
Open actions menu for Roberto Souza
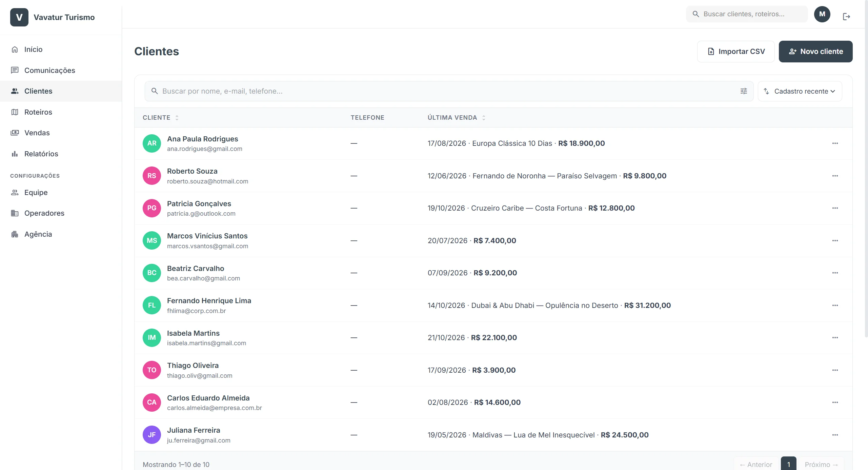tap(835, 176)
